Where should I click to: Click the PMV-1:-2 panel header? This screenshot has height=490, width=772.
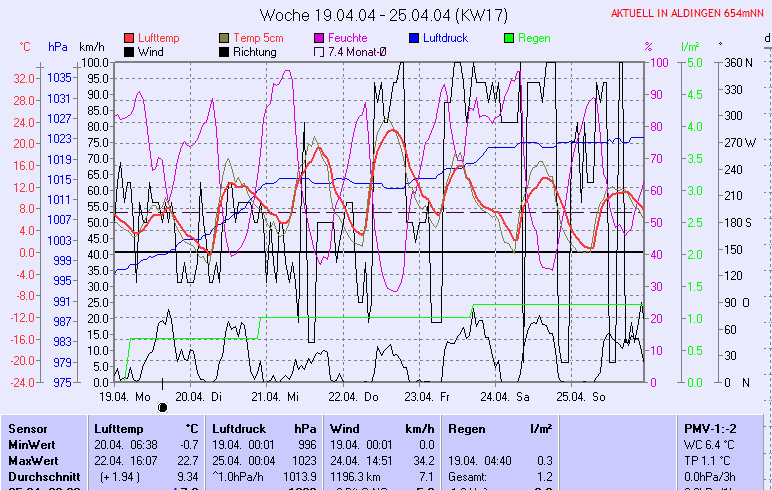[711, 428]
